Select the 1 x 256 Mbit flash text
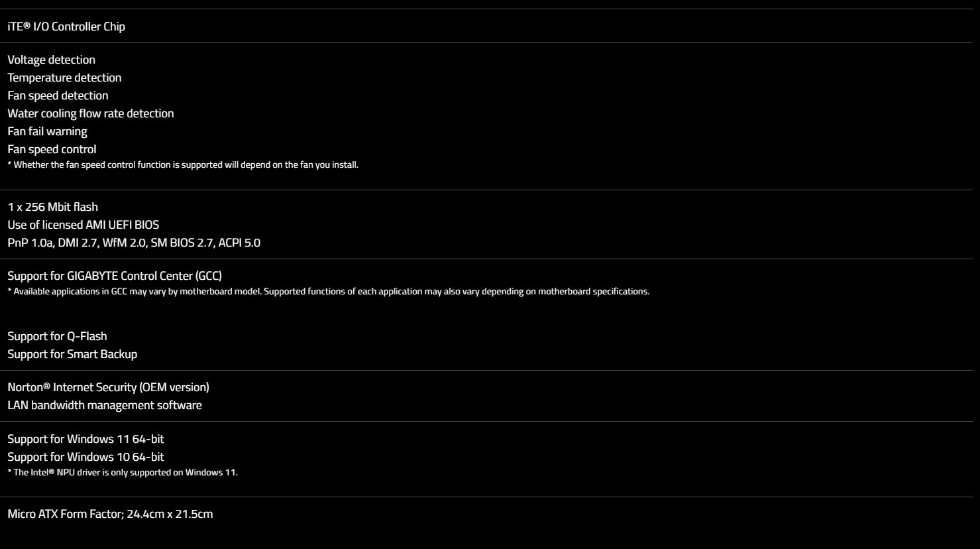 [x=53, y=207]
